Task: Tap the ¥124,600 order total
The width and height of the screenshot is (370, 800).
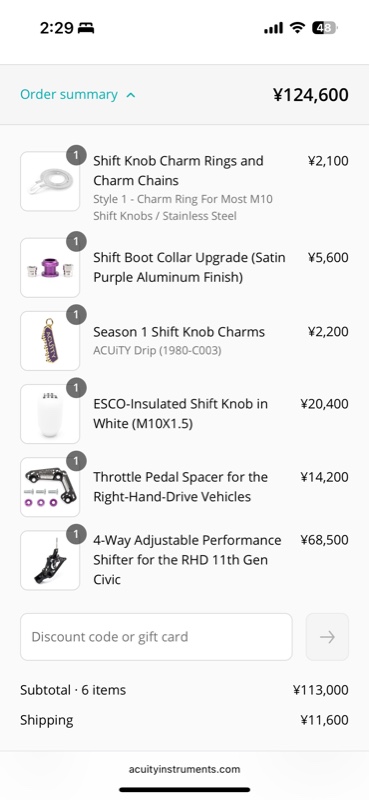Action: point(311,95)
